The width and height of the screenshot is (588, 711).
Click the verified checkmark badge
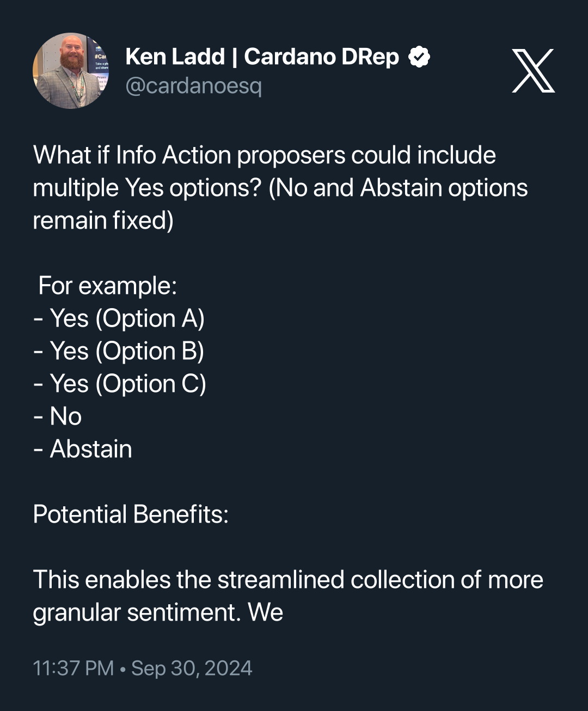(x=419, y=57)
